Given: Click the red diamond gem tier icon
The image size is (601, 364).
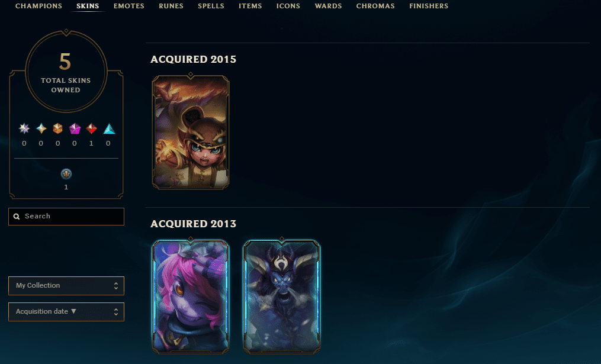Looking at the screenshot, I should tap(91, 128).
